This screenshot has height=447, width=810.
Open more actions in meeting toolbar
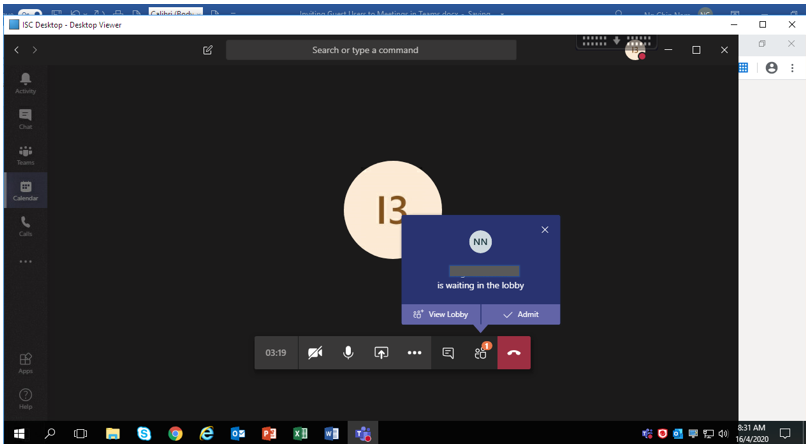414,353
